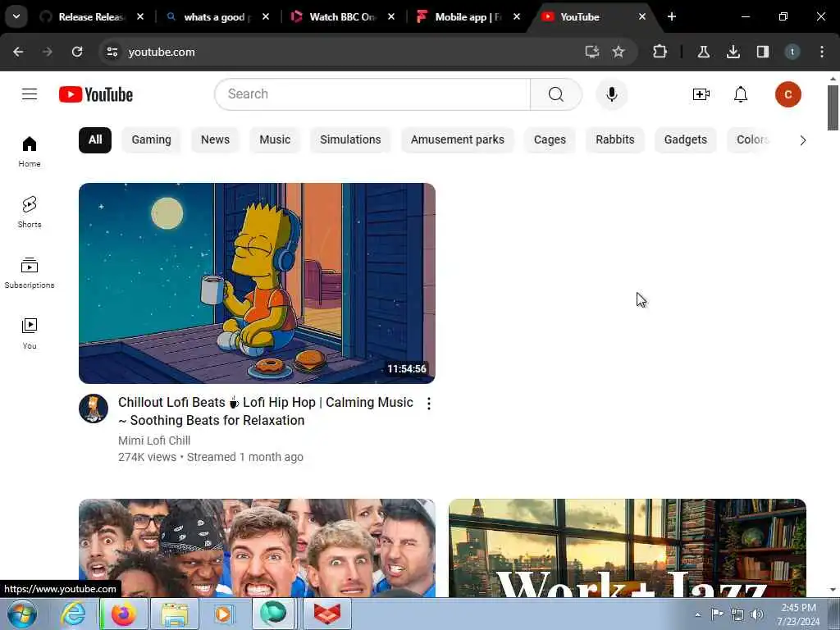Click the YouTube logo
840x630 pixels.
pyautogui.click(x=96, y=94)
